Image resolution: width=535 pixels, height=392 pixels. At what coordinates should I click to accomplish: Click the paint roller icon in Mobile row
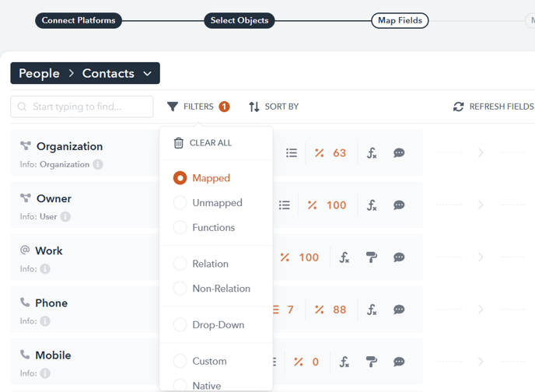372,362
